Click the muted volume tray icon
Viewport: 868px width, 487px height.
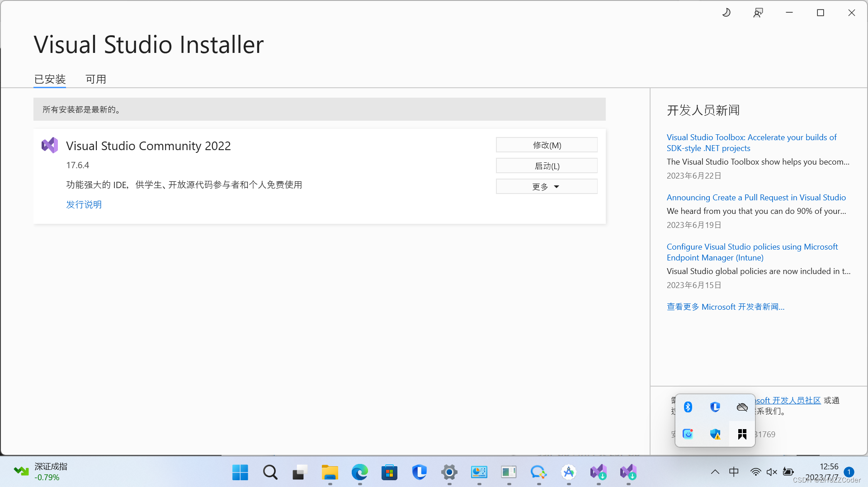tap(772, 472)
